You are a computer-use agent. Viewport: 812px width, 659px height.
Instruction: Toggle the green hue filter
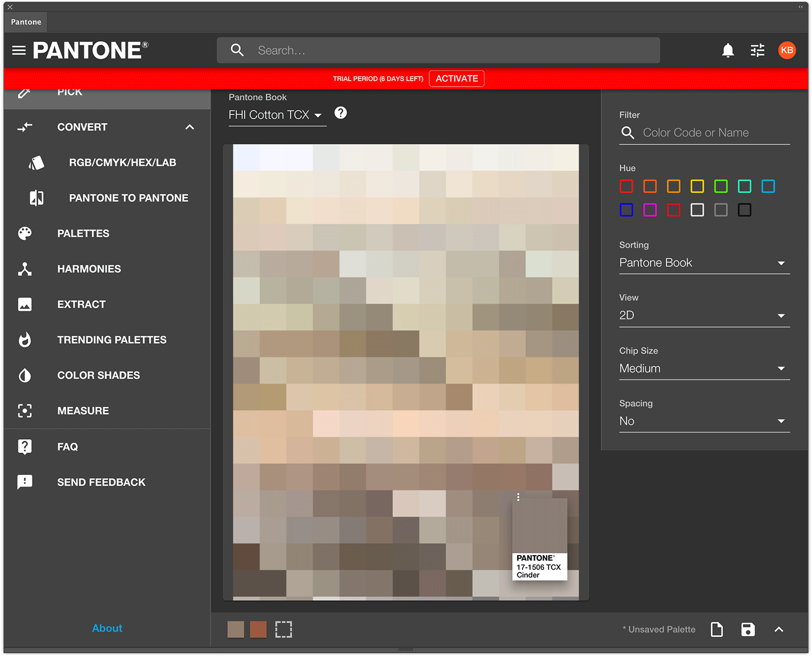721,186
